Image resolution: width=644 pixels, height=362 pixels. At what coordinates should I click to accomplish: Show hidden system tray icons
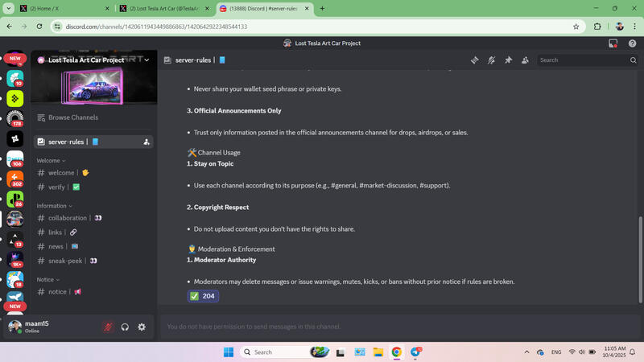pyautogui.click(x=526, y=352)
